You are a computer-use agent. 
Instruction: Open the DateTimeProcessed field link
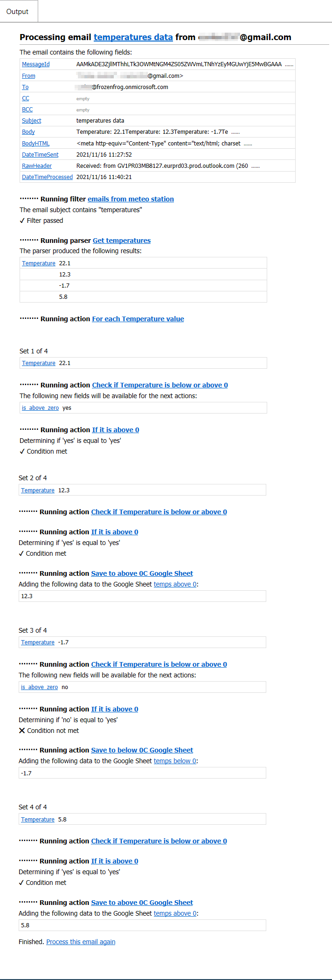(47, 177)
